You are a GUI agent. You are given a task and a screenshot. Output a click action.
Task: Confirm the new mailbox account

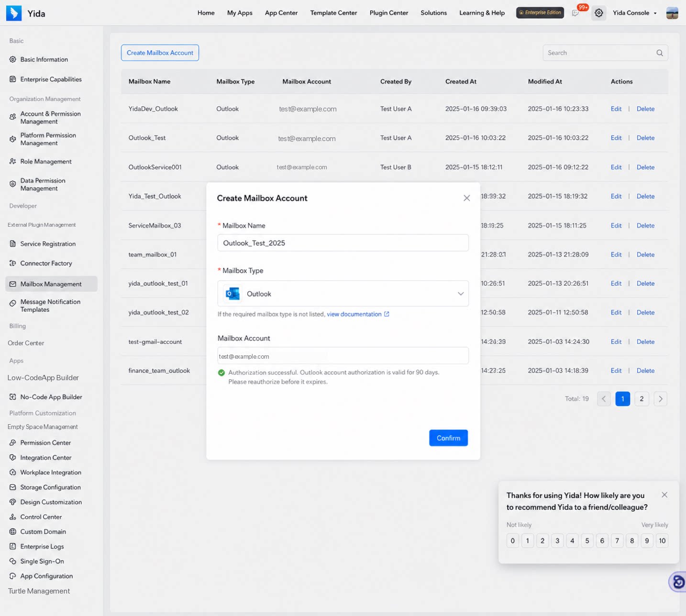pos(448,438)
